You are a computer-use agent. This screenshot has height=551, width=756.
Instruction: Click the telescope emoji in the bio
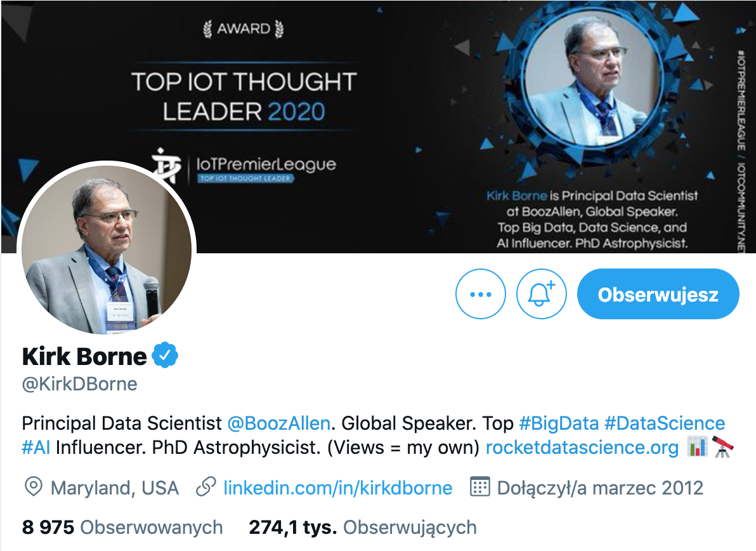(722, 448)
